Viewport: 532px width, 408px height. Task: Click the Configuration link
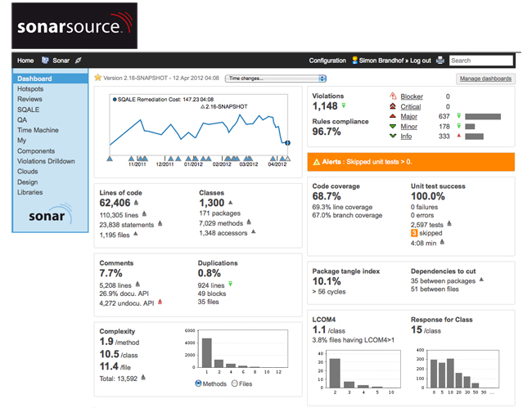(327, 61)
